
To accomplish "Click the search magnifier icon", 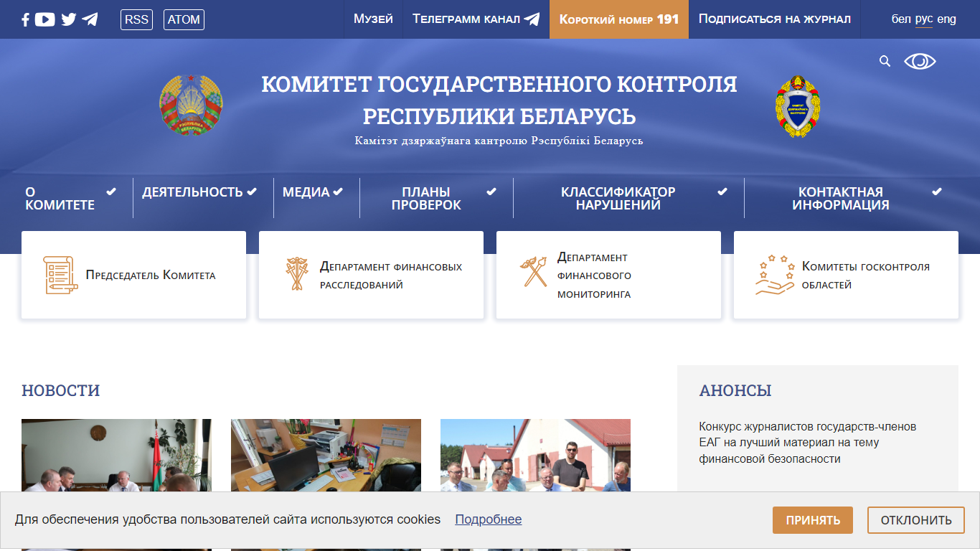I will pos(885,61).
